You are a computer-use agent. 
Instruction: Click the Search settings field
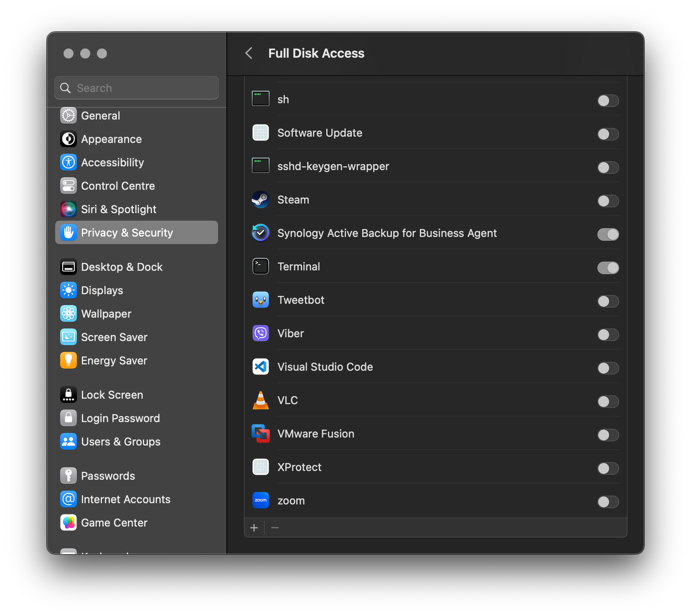137,88
